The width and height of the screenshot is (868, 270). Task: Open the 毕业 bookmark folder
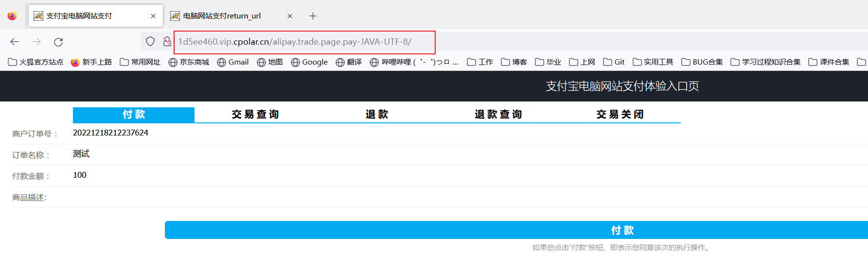(548, 62)
